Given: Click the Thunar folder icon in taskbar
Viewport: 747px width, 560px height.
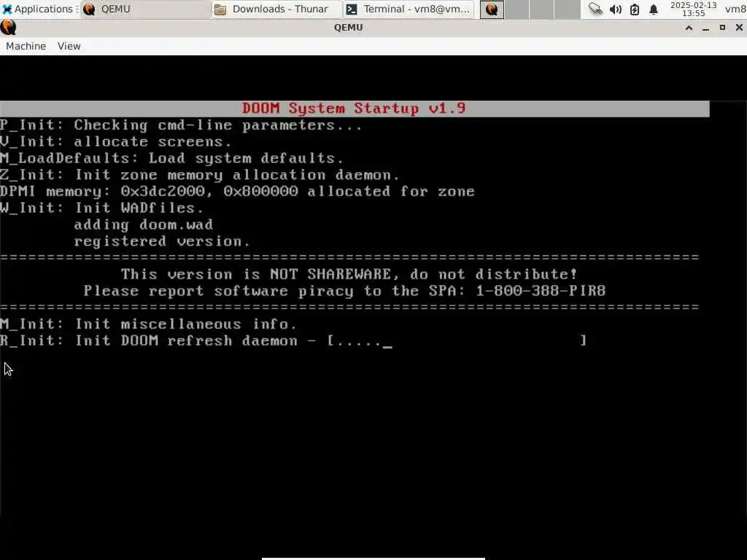Looking at the screenshot, I should click(220, 9).
